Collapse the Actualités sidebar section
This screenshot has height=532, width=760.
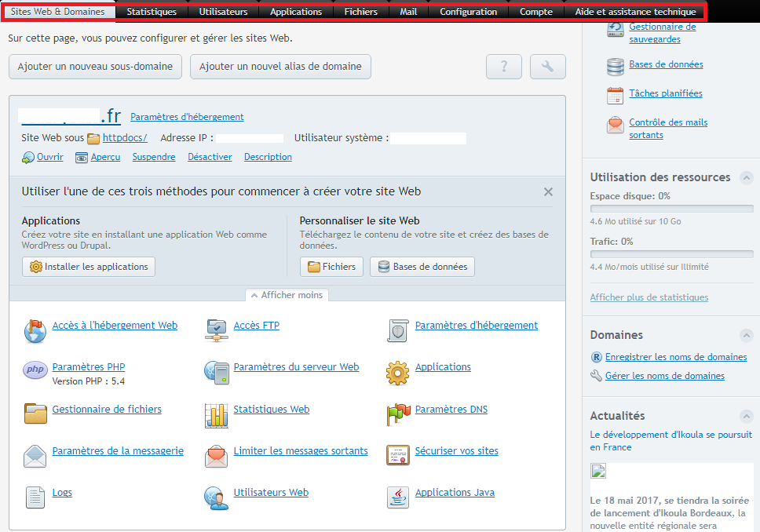coord(747,416)
